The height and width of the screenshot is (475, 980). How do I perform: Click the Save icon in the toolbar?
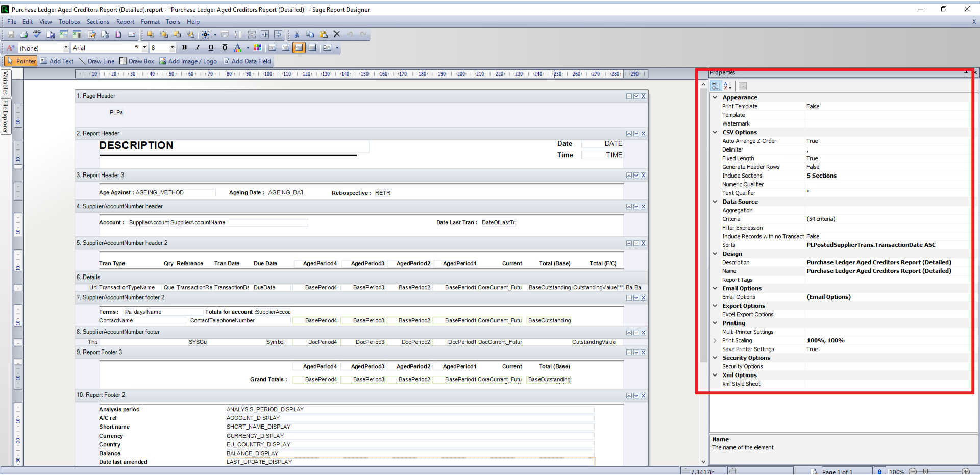(11, 35)
